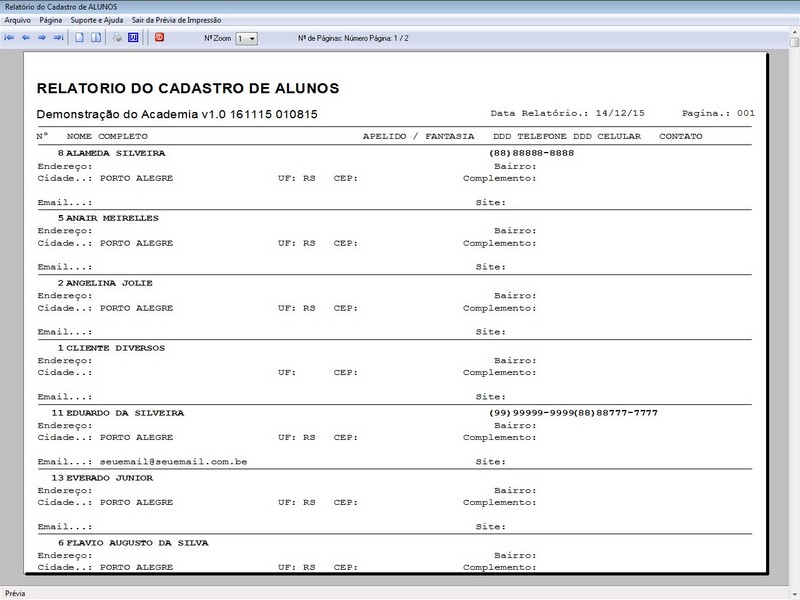Show single page view icon
The width and height of the screenshot is (800, 600).
[79, 38]
